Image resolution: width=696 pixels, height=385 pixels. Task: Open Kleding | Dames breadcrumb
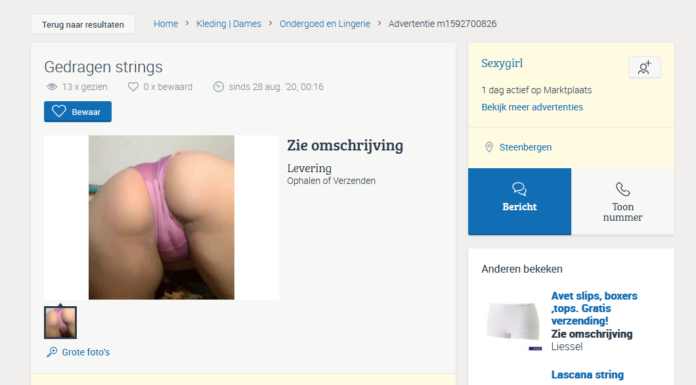tap(229, 24)
